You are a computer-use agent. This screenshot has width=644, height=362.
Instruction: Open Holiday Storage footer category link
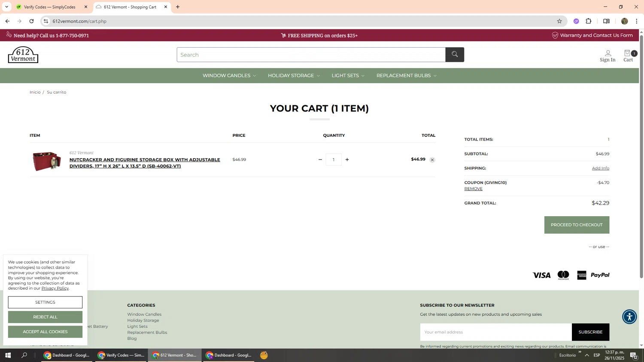pyautogui.click(x=143, y=320)
